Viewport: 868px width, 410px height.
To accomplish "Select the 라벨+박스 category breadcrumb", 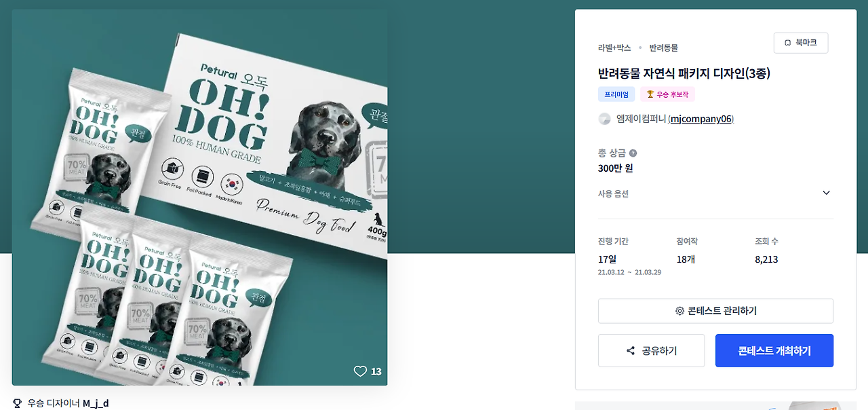I will coord(614,48).
